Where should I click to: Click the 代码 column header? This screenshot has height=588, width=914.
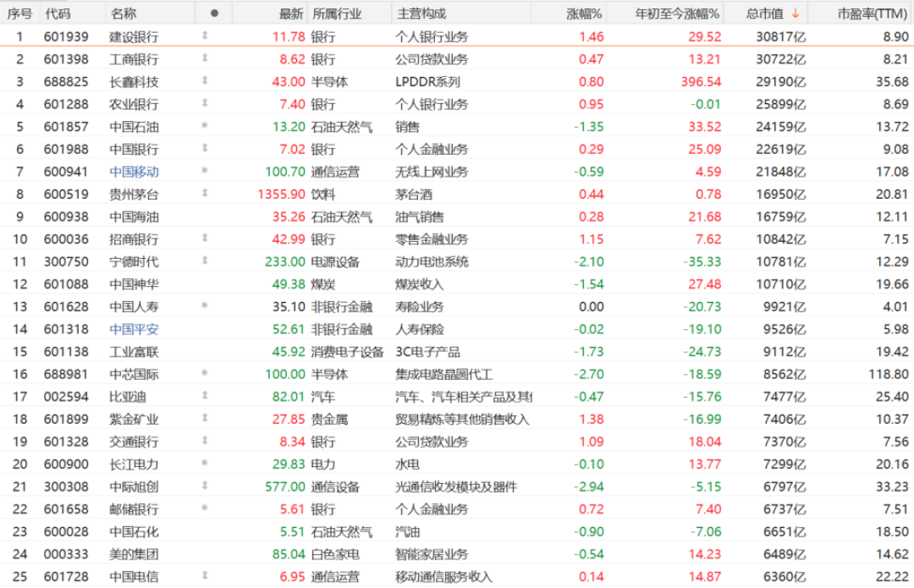tap(58, 14)
